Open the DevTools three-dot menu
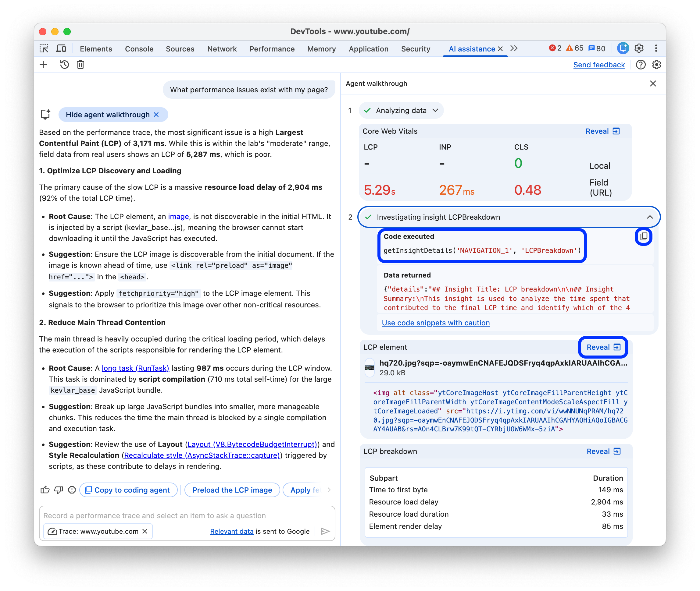Viewport: 700px width, 591px height. click(656, 48)
